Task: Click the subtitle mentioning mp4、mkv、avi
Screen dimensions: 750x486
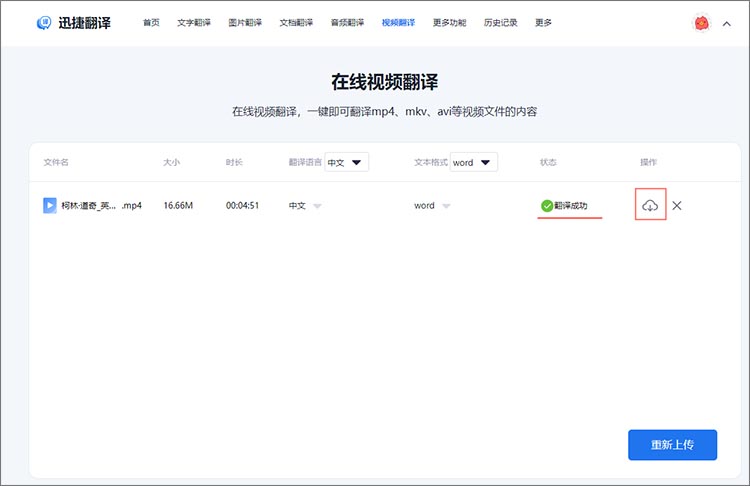Action: [x=385, y=112]
